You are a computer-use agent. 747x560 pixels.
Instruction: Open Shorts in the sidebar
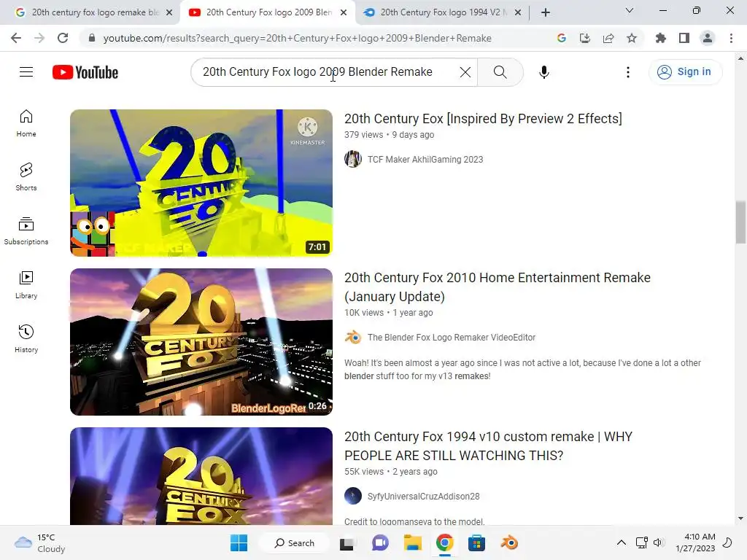[26, 177]
